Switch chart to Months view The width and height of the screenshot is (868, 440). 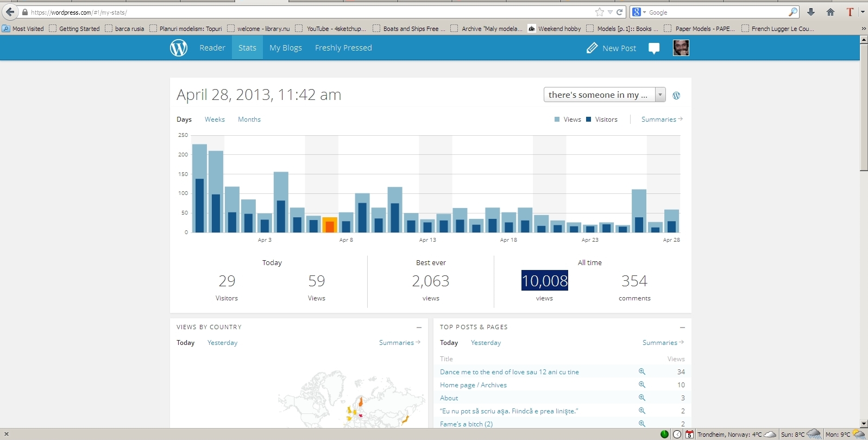(x=249, y=120)
